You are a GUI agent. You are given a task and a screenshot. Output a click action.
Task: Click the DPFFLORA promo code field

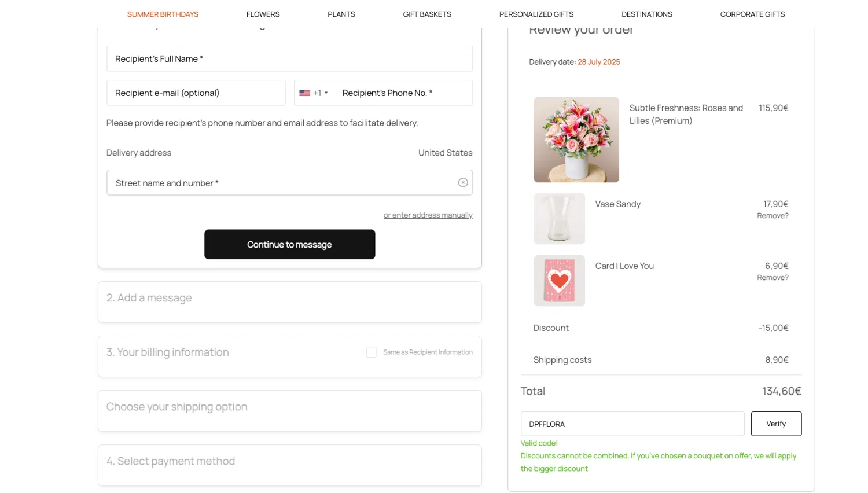(x=632, y=424)
